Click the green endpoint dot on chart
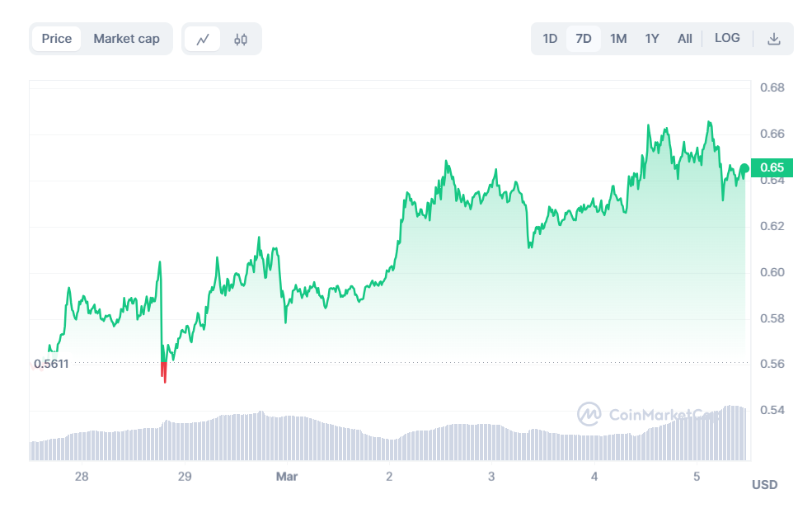812x513 pixels. [x=745, y=168]
